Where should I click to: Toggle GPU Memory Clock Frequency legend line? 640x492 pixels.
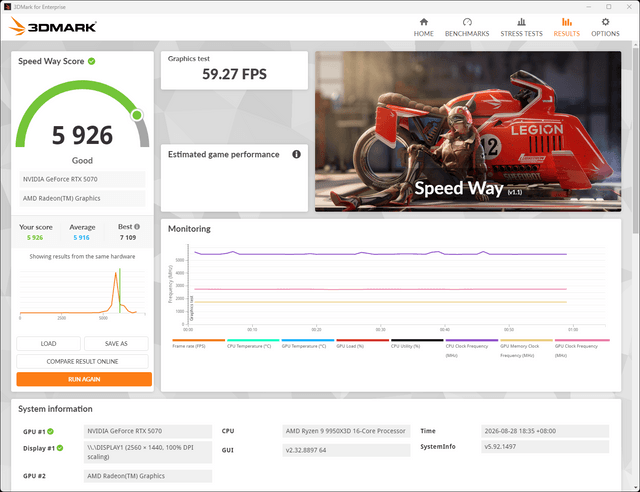pos(527,340)
